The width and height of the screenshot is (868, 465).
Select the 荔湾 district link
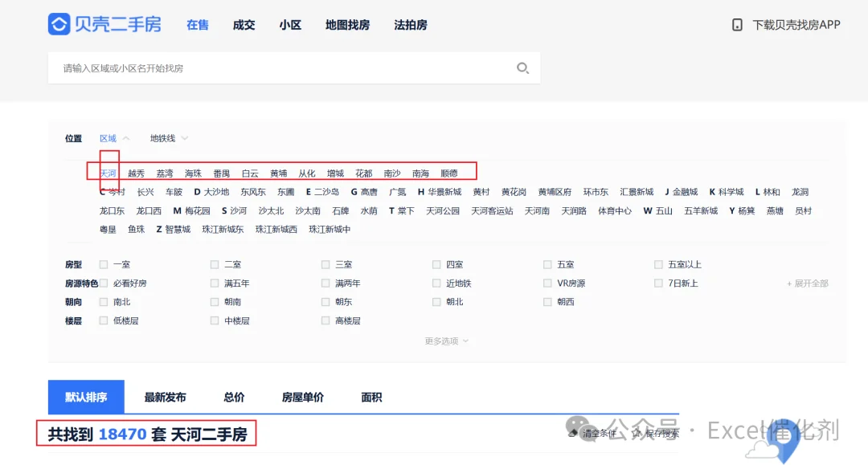pyautogui.click(x=165, y=173)
